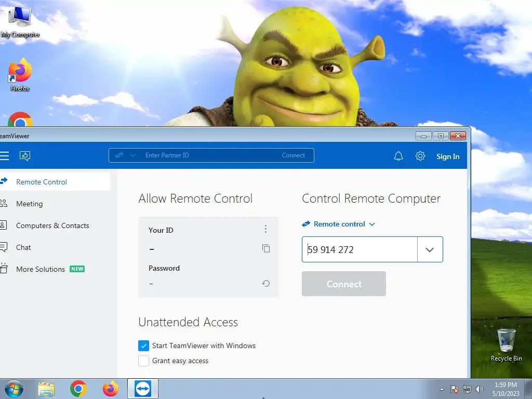Launch Firefox from the taskbar
The height and width of the screenshot is (399, 532).
pos(111,389)
